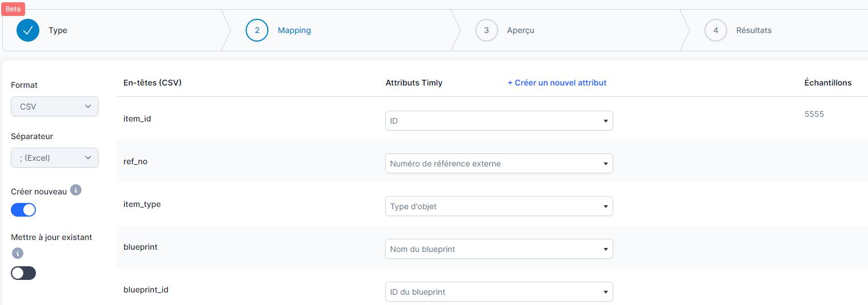
Task: Click the info icon under Mettre à jour existant
Action: (x=18, y=253)
